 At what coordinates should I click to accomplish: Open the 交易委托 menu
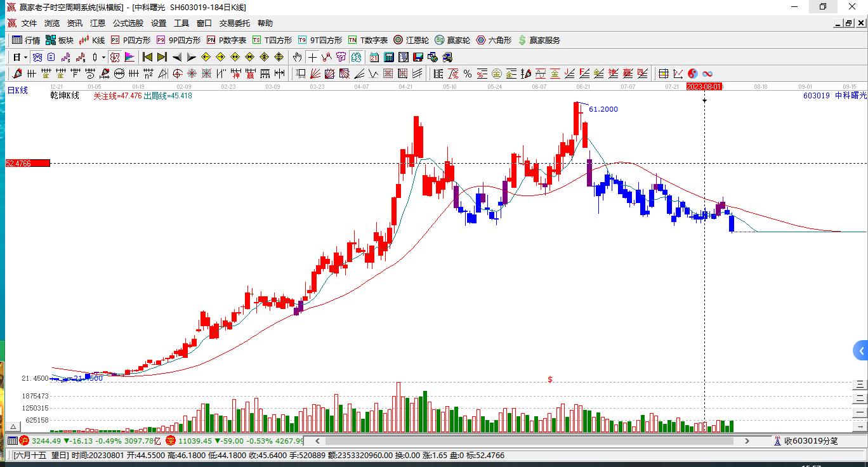[235, 23]
